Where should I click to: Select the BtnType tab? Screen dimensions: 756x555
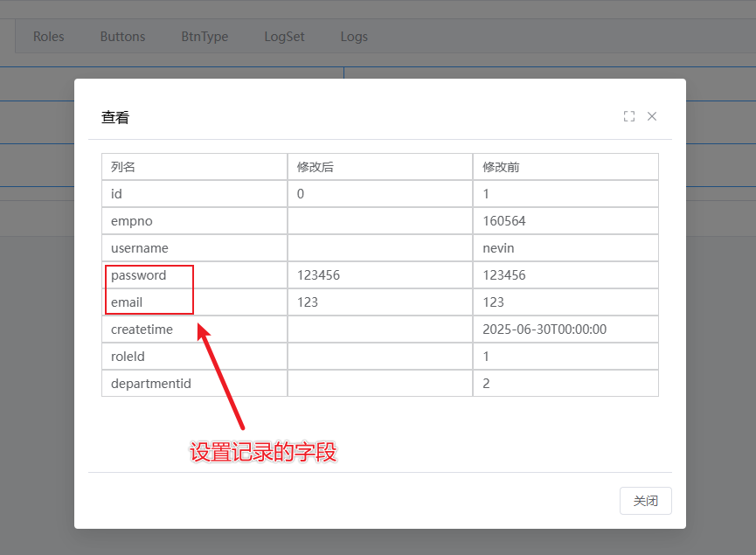pos(205,37)
